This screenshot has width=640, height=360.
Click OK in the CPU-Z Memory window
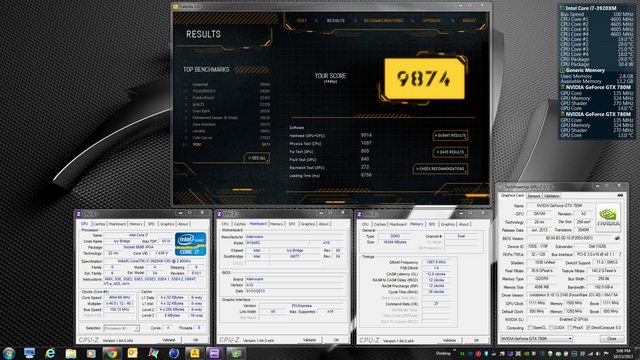[x=476, y=340]
